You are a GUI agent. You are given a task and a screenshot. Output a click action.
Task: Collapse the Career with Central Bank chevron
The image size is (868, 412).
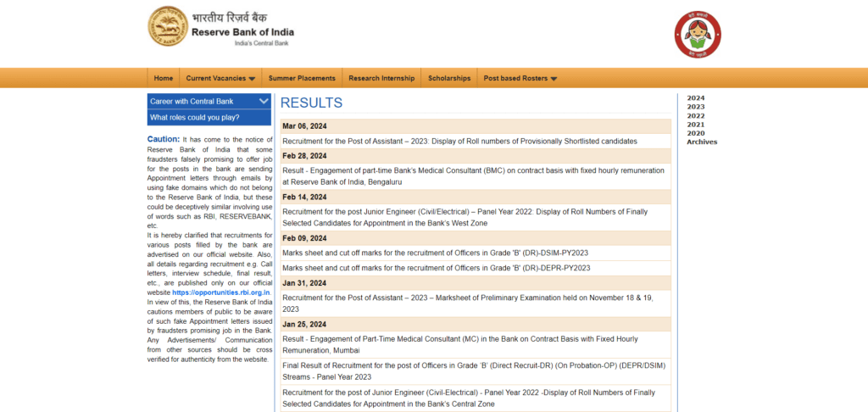(x=264, y=102)
